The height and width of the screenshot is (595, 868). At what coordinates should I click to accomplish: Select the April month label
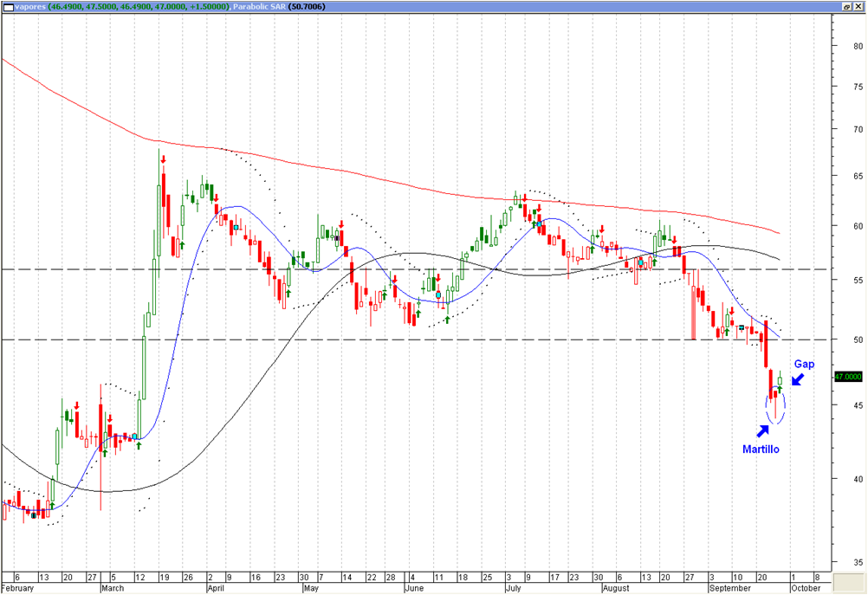[216, 588]
